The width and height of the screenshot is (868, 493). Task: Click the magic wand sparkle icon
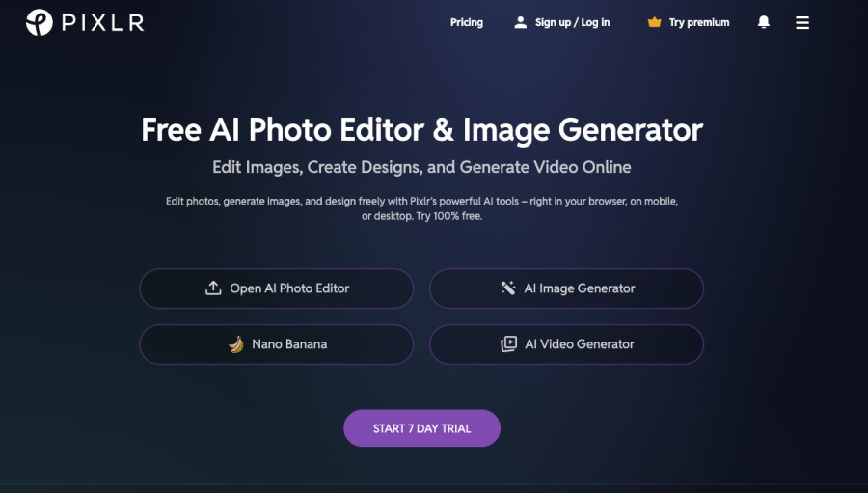tap(508, 288)
